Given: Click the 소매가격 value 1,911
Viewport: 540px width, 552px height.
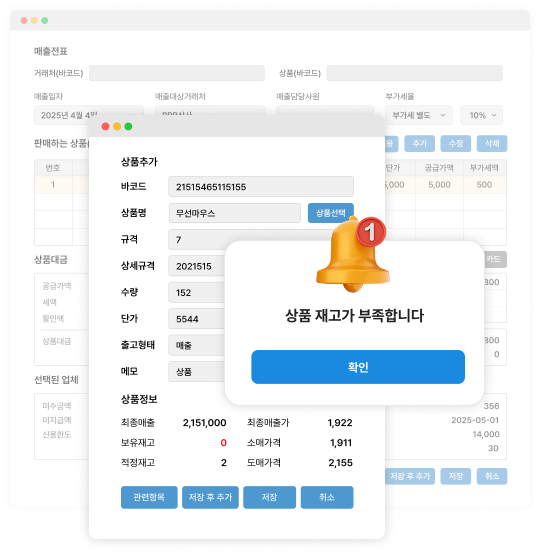Looking at the screenshot, I should tap(341, 443).
